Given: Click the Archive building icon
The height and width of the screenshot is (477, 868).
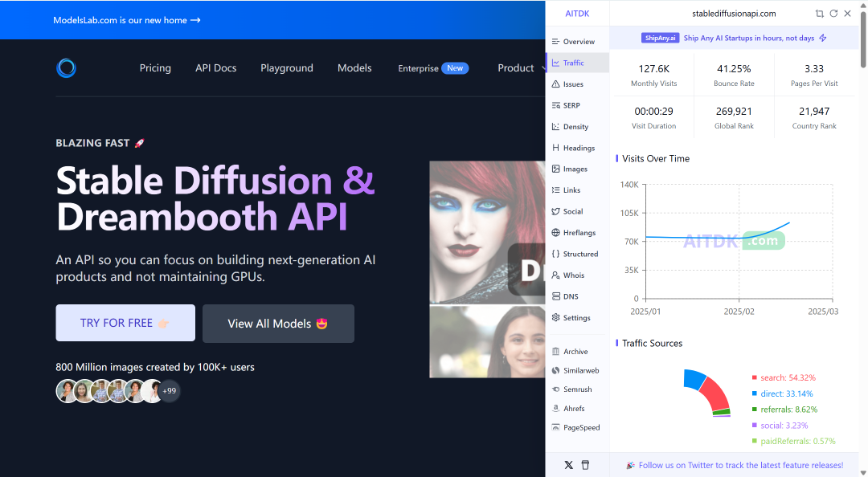Looking at the screenshot, I should (556, 352).
